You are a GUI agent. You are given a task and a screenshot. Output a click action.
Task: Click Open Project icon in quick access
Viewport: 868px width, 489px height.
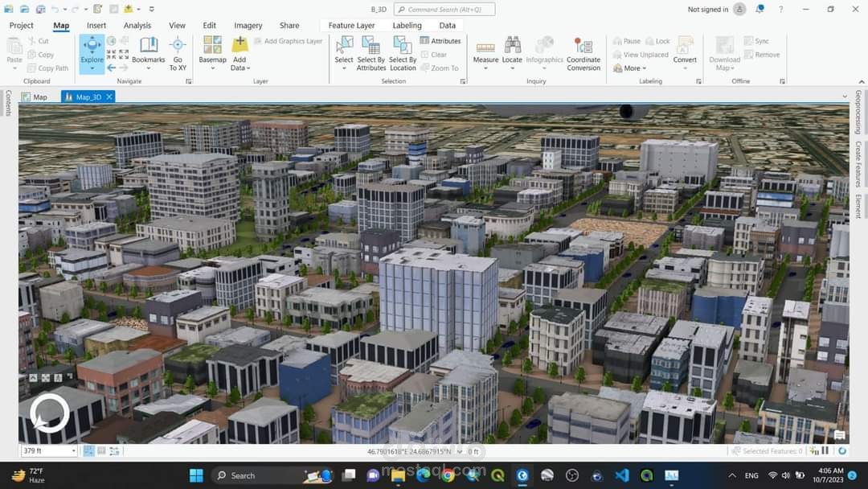[x=24, y=9]
